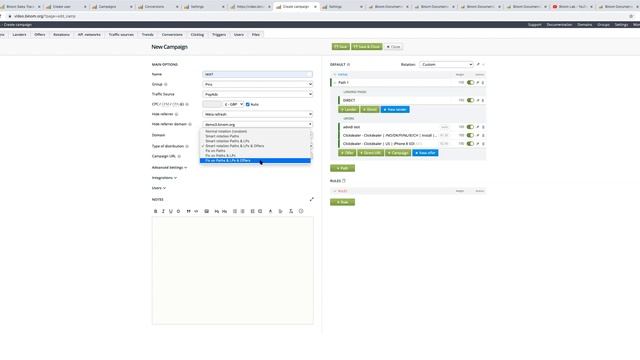Apply bold formatting in notes toolbar

(155, 211)
